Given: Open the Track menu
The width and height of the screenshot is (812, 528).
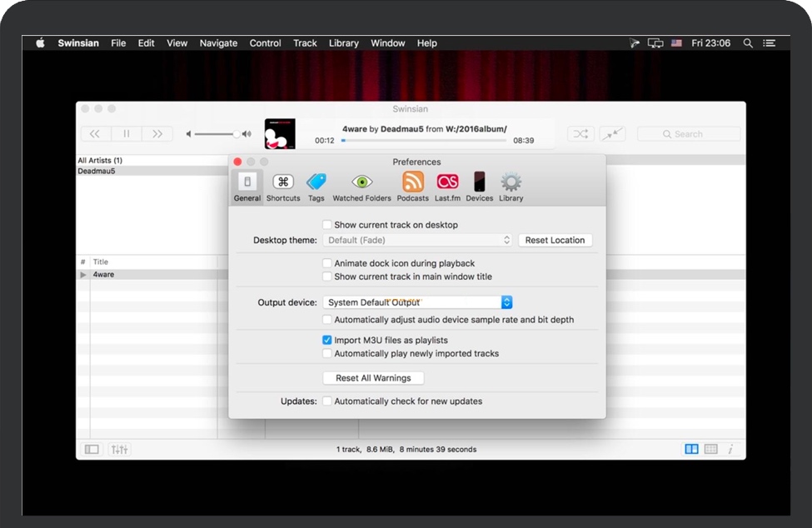Looking at the screenshot, I should (x=304, y=42).
